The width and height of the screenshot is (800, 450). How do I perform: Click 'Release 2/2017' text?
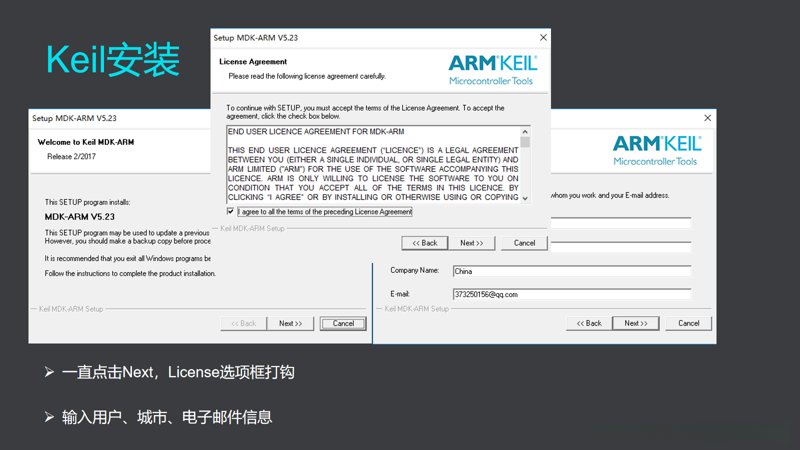pyautogui.click(x=71, y=157)
